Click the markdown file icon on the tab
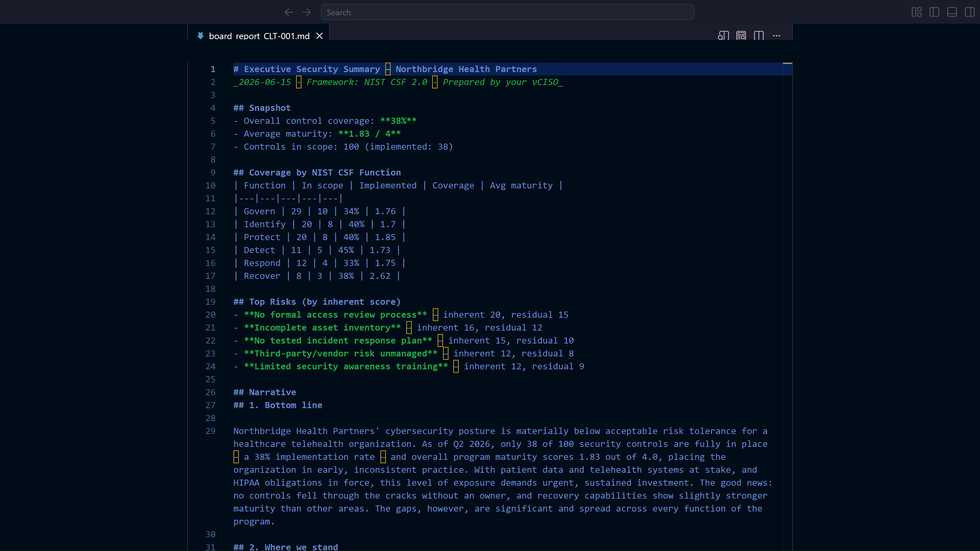 tap(200, 36)
